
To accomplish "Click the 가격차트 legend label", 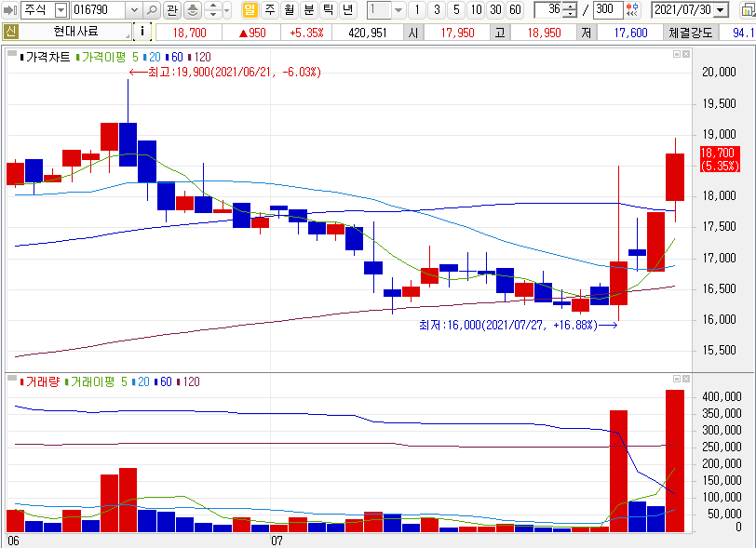I will coord(45,58).
